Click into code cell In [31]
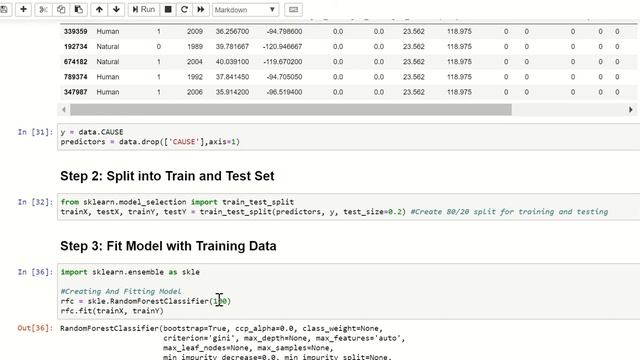This screenshot has width=640, height=360. pos(349,137)
